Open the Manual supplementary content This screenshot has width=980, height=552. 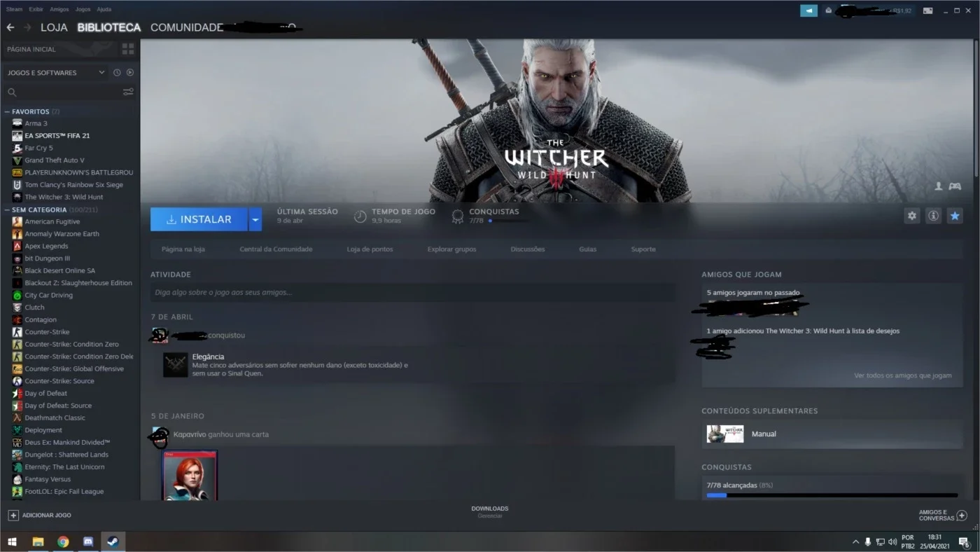coord(832,434)
